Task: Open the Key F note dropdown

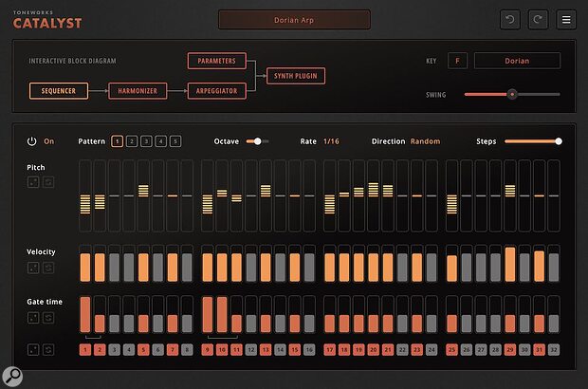Action: click(457, 61)
